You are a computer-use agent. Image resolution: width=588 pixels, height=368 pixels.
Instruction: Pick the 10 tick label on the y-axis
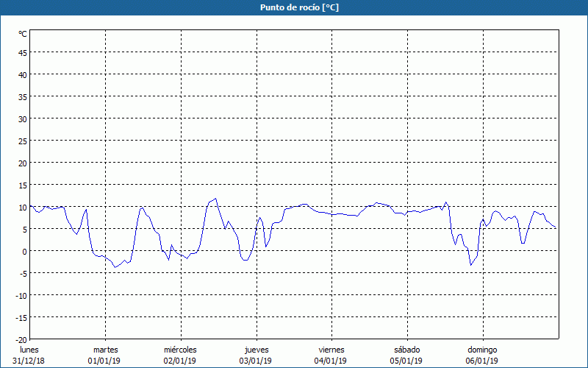22,207
